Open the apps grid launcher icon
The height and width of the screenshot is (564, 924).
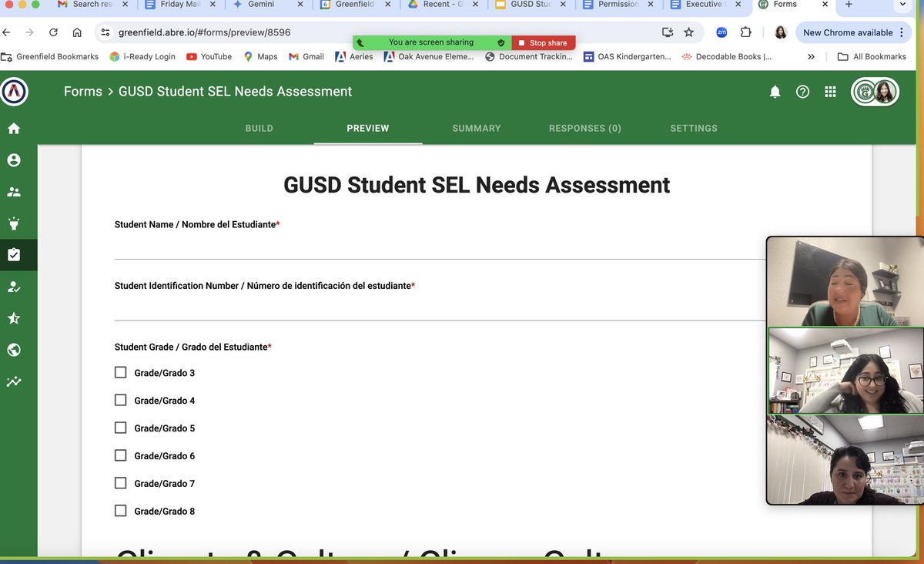pyautogui.click(x=830, y=91)
